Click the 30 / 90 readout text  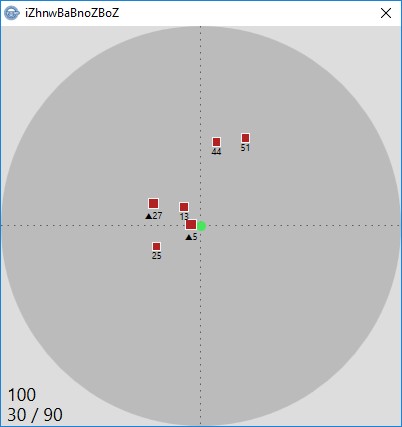click(35, 415)
